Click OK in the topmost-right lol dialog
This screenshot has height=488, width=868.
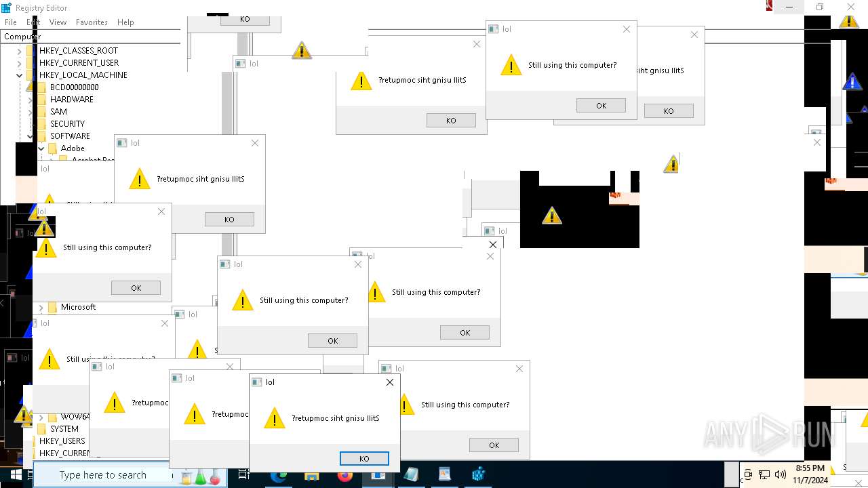(601, 106)
